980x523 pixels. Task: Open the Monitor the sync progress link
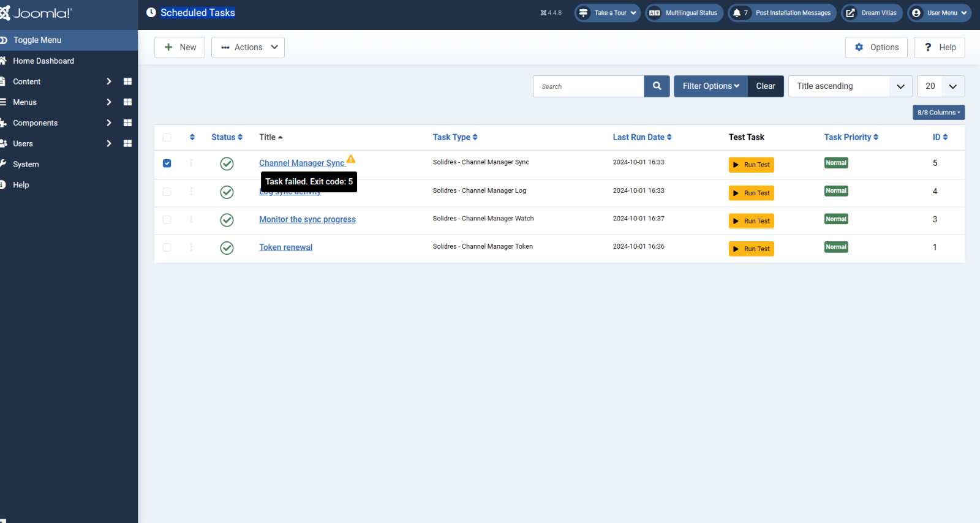click(x=307, y=220)
